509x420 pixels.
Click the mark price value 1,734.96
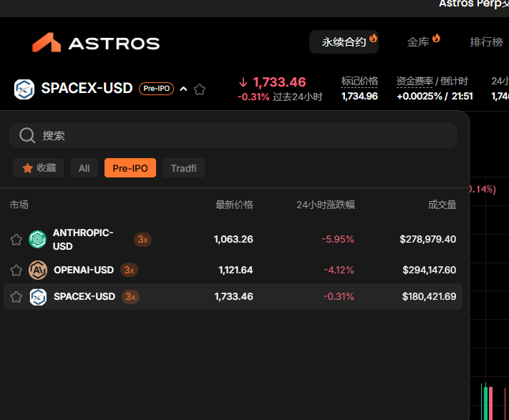359,97
